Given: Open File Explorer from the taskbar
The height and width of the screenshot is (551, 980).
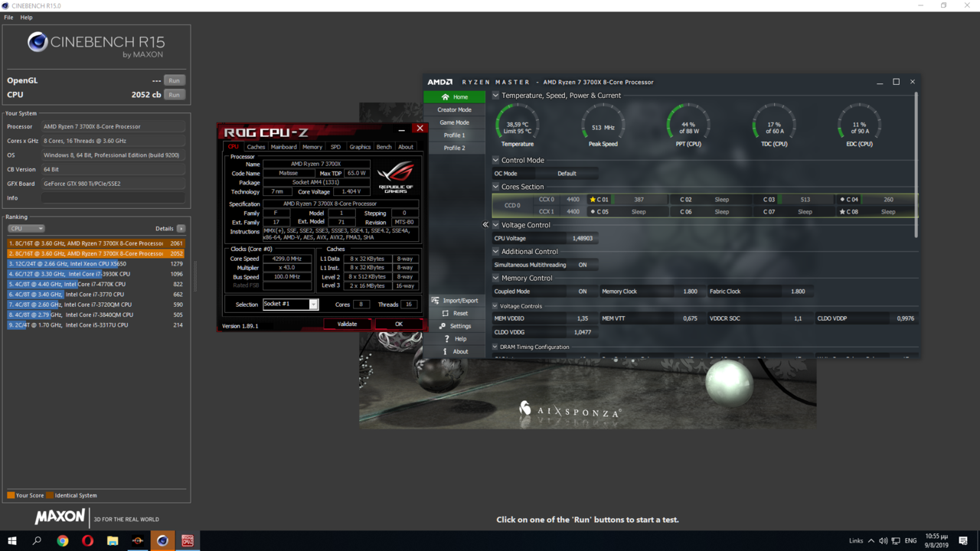Looking at the screenshot, I should 113,541.
